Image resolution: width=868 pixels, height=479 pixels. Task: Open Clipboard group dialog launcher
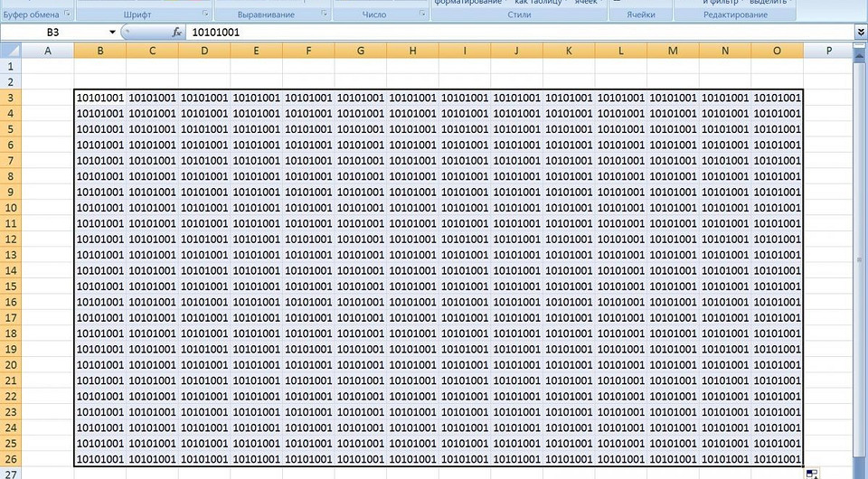66,15
